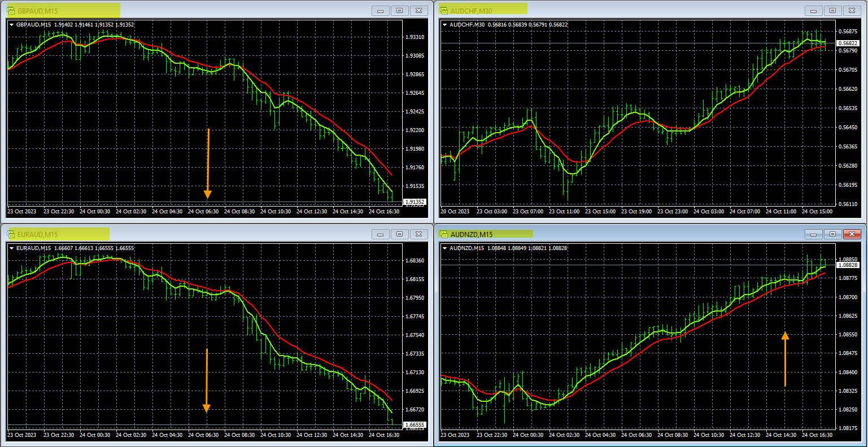Open the AUDNZD,M15 chart header triangle
The width and height of the screenshot is (868, 447).
click(445, 248)
